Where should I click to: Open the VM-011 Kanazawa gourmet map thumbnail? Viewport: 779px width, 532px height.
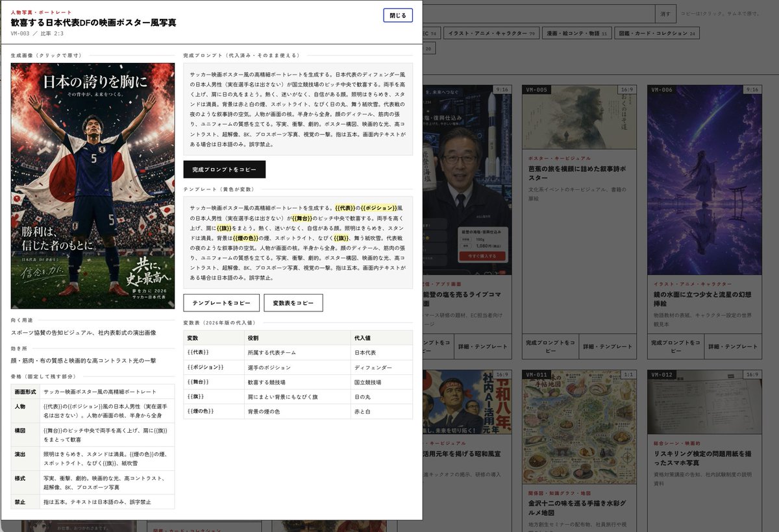tap(579, 428)
